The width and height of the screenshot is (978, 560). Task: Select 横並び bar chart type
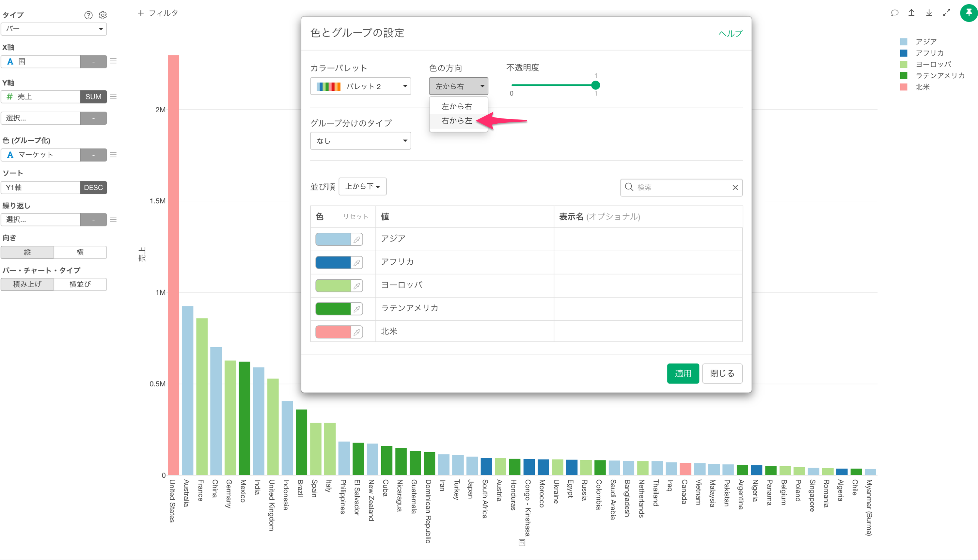pyautogui.click(x=80, y=284)
